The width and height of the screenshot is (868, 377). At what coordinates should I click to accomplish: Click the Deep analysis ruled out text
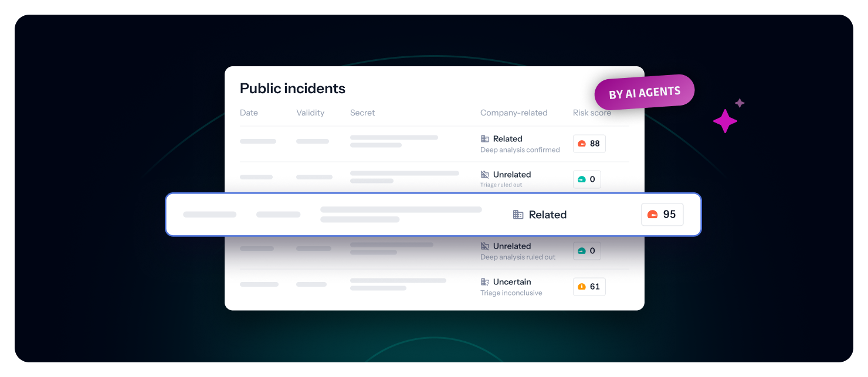(x=518, y=257)
